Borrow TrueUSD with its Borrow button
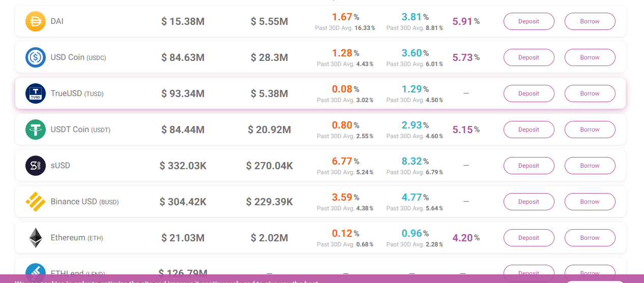Image resolution: width=644 pixels, height=283 pixels. (590, 93)
